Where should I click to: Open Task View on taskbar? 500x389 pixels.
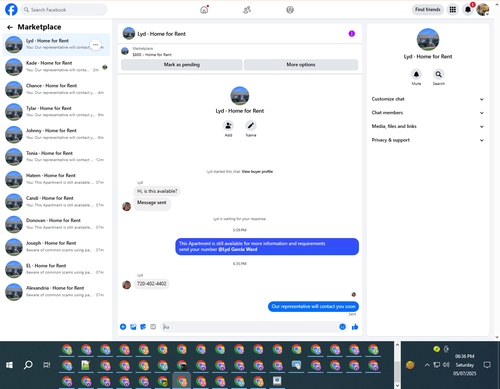point(47,365)
